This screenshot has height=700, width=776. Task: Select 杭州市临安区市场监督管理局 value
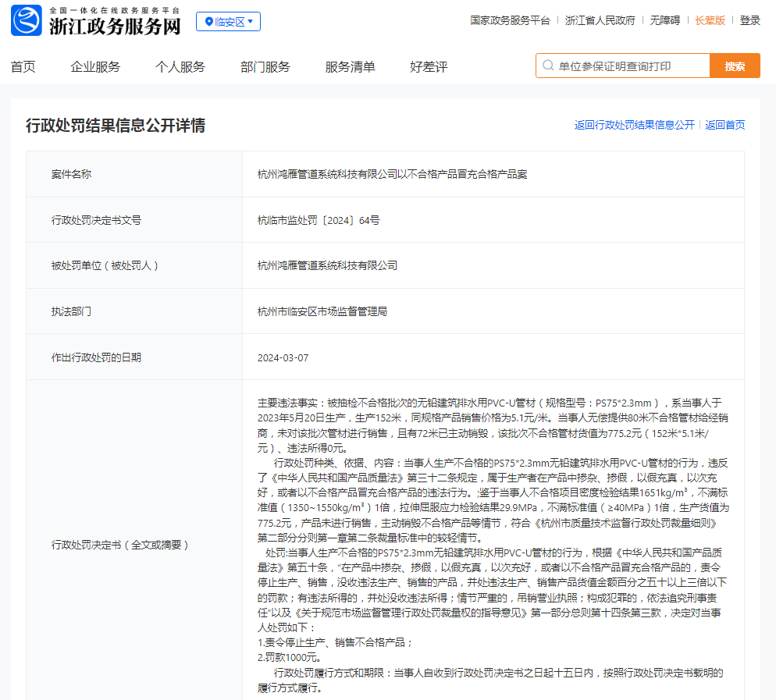322,311
